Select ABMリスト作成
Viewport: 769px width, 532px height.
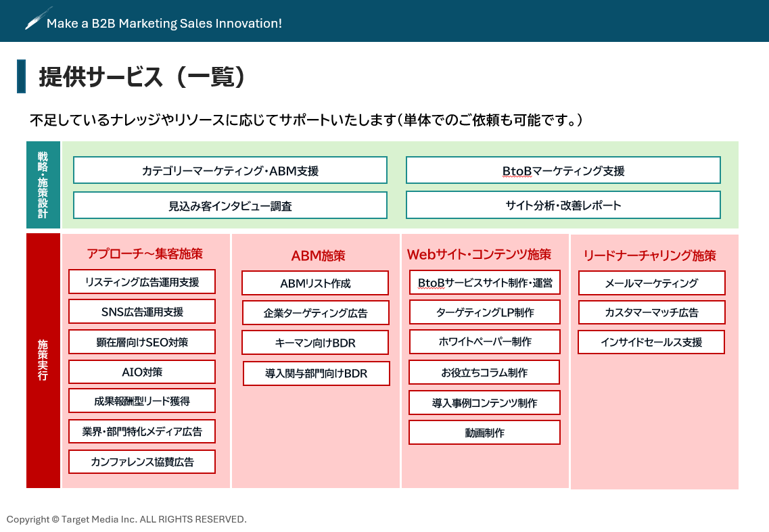316,283
